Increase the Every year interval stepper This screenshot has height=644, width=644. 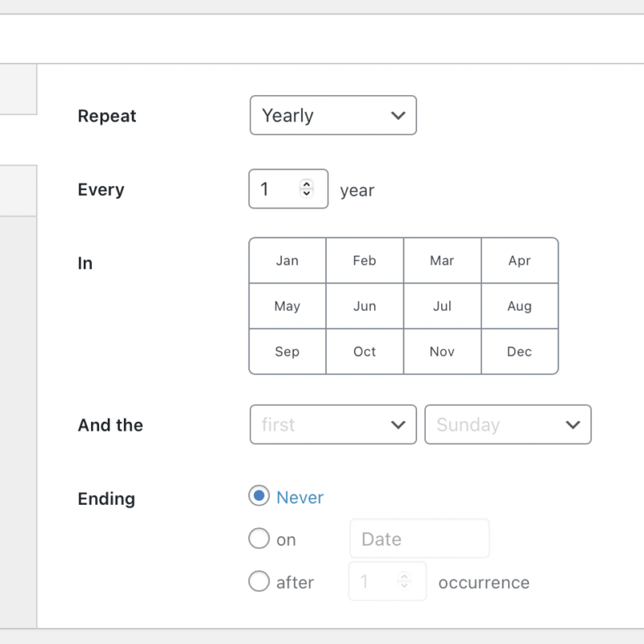click(x=307, y=184)
